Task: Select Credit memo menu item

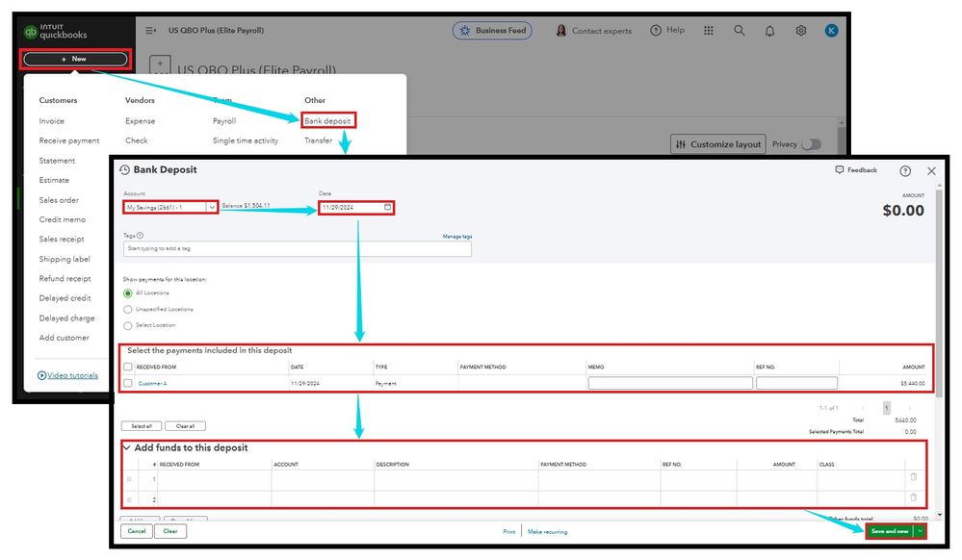Action: pyautogui.click(x=62, y=219)
